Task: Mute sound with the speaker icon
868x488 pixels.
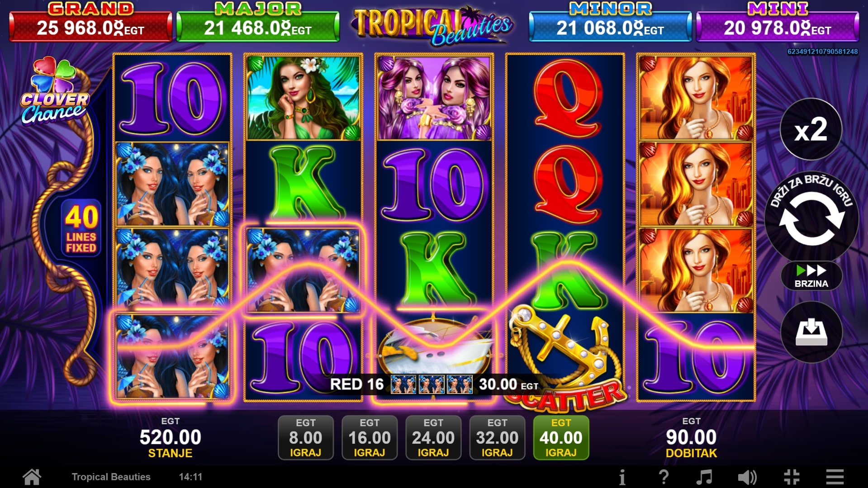Action: (x=747, y=477)
